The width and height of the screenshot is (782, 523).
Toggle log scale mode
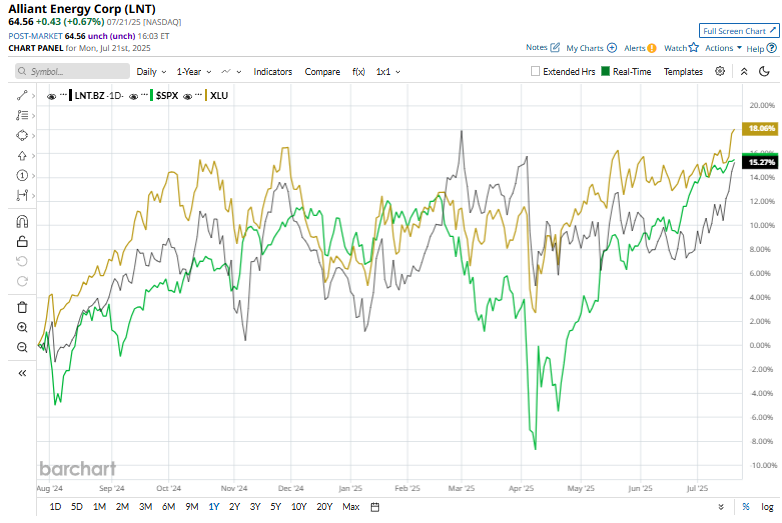tap(767, 507)
